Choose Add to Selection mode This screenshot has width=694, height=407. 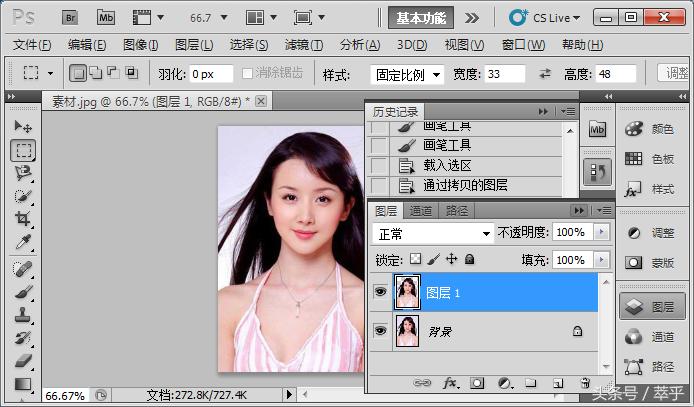click(x=96, y=73)
